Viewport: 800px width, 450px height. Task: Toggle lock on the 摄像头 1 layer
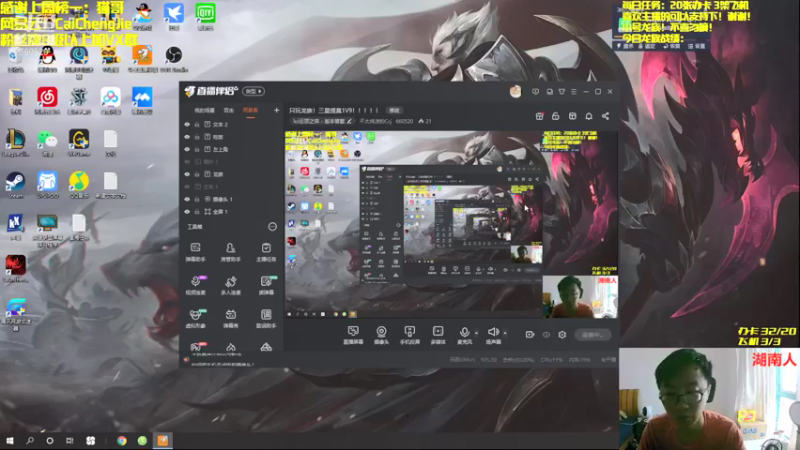coord(197,199)
